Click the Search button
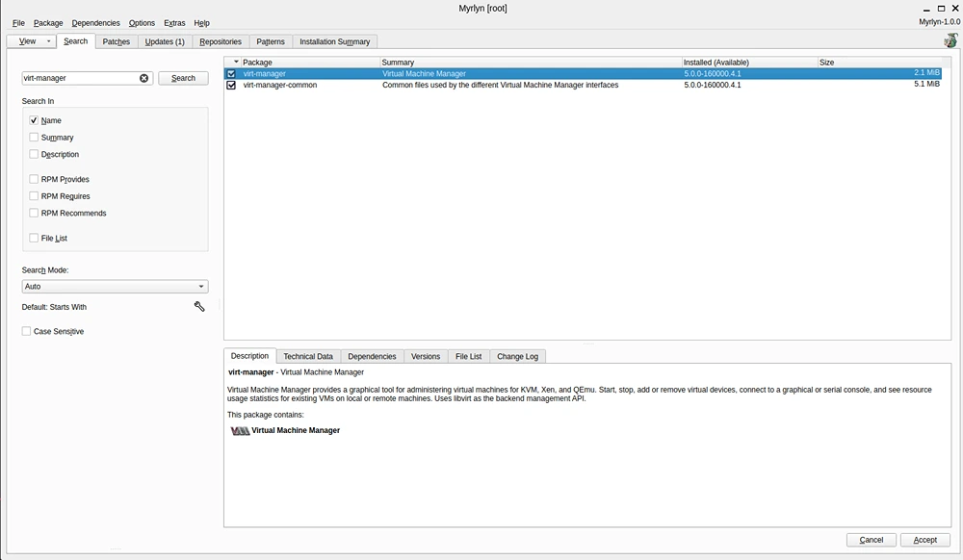This screenshot has height=560, width=963. pyautogui.click(x=183, y=78)
